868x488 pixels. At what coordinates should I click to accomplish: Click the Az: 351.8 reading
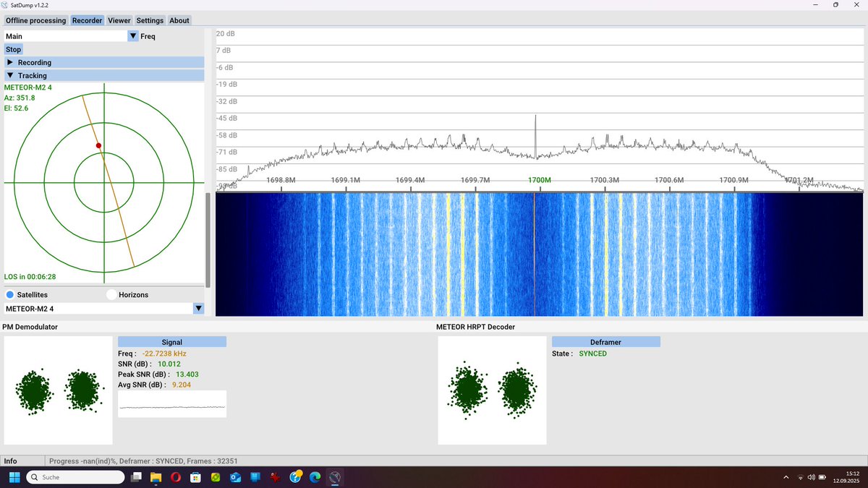point(20,98)
